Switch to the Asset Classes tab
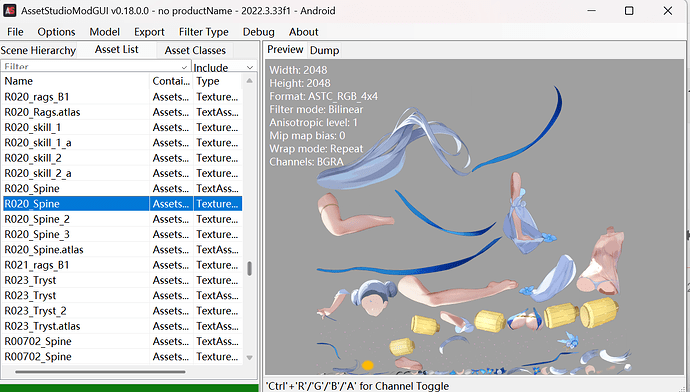Screen dimensions: 690x392 (195, 51)
